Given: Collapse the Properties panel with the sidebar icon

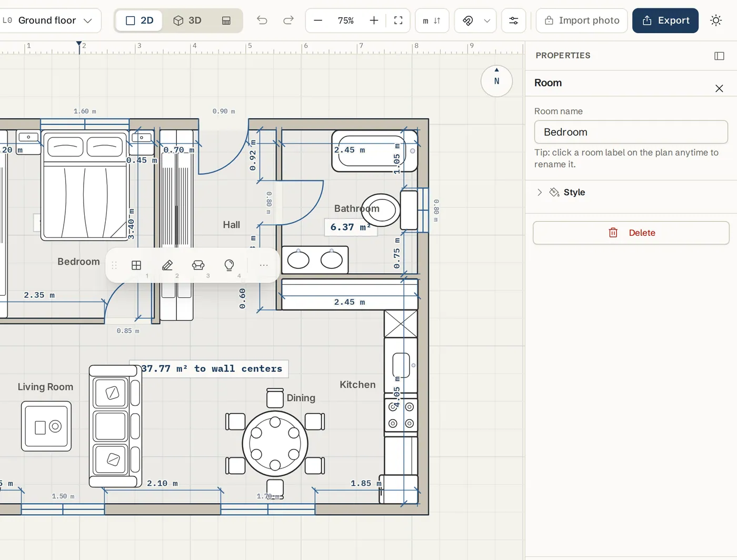Looking at the screenshot, I should 719,56.
